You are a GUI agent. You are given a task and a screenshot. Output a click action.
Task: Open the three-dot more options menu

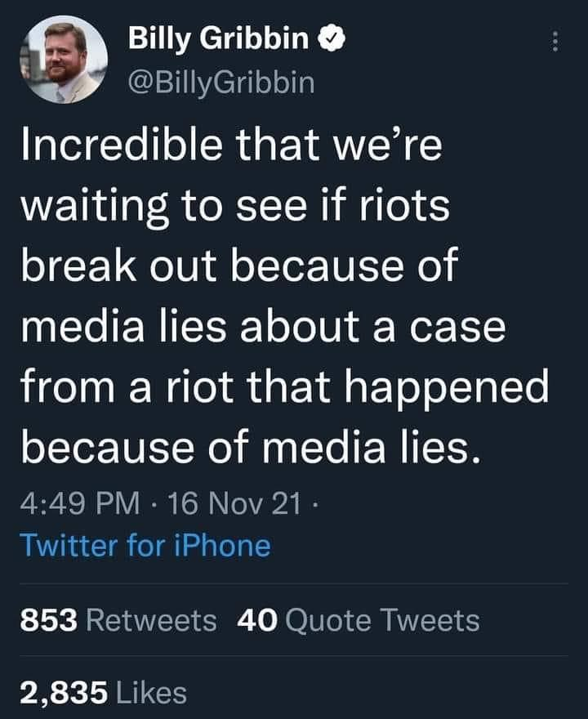point(556,41)
